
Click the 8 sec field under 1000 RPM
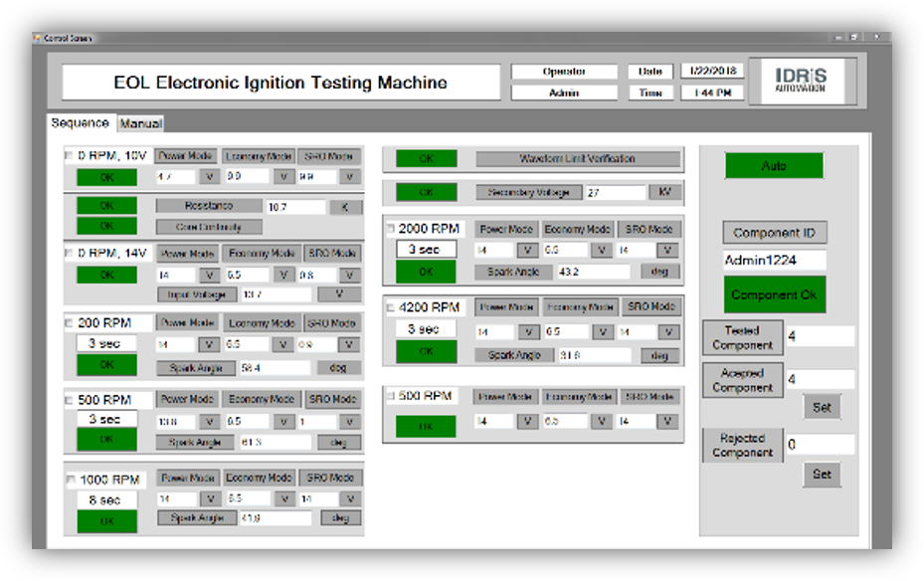pyautogui.click(x=106, y=499)
